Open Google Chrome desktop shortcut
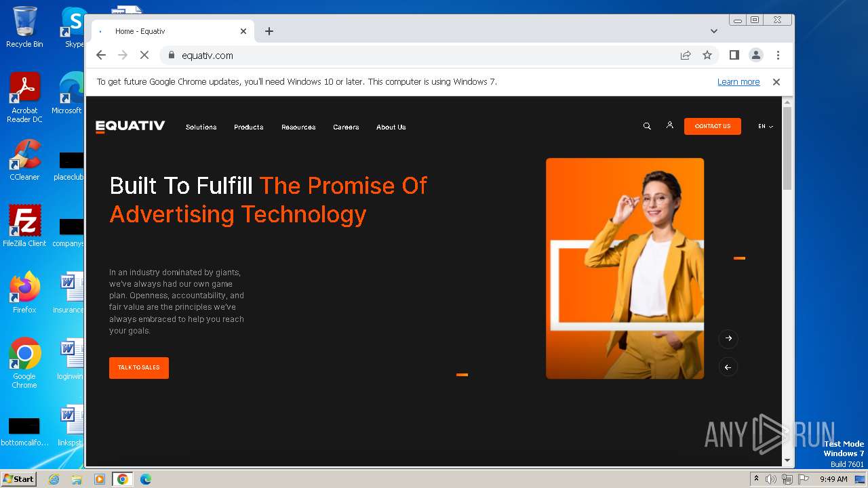The width and height of the screenshot is (868, 488). [x=24, y=363]
